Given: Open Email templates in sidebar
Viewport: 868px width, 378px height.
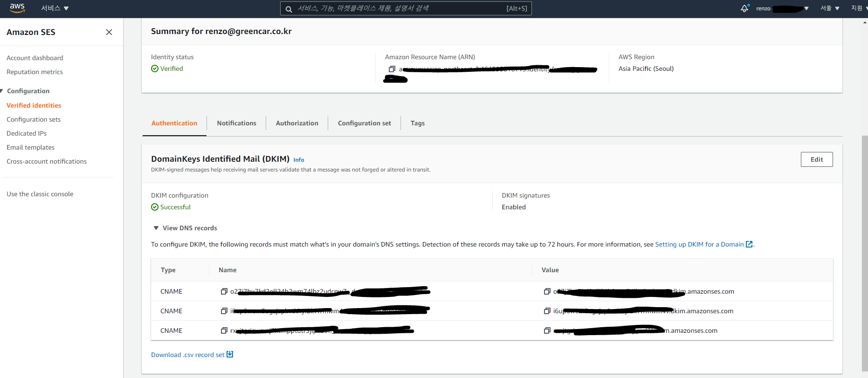Looking at the screenshot, I should [30, 147].
